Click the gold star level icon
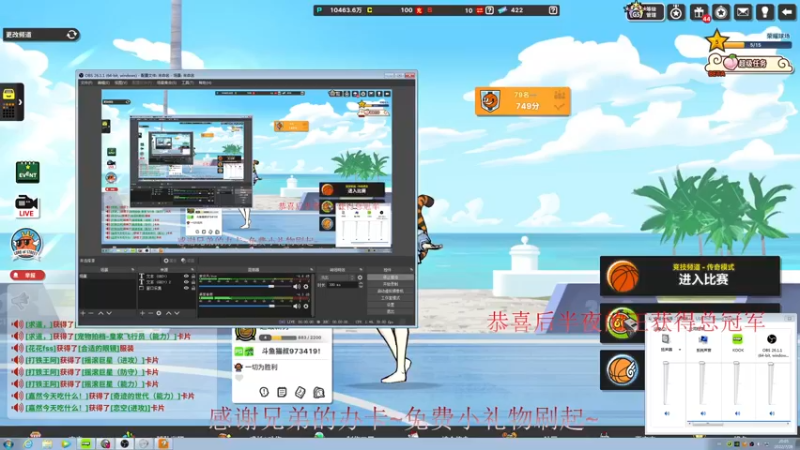 (x=717, y=41)
